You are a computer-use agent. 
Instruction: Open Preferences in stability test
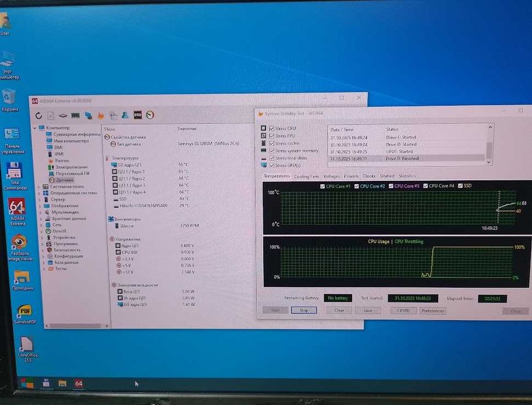click(x=432, y=311)
